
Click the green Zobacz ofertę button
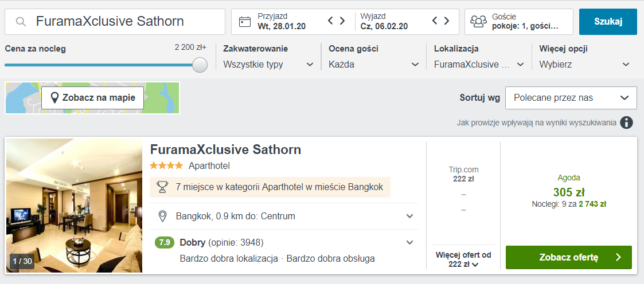(x=568, y=257)
